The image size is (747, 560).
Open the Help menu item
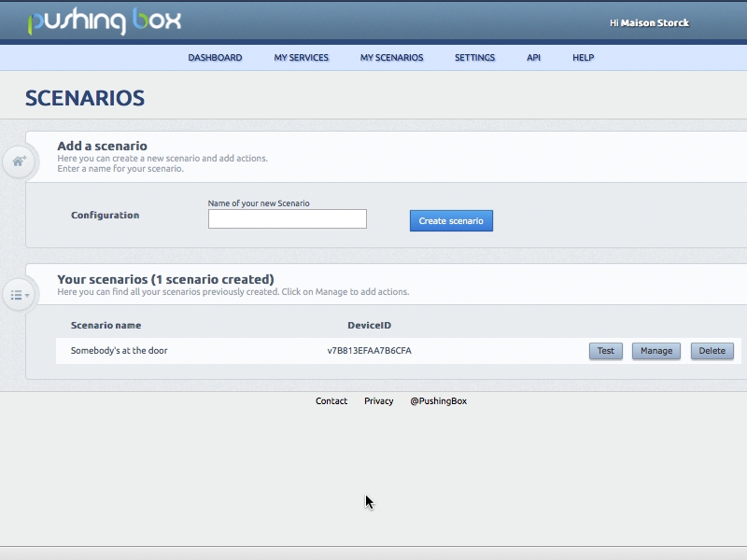[583, 57]
